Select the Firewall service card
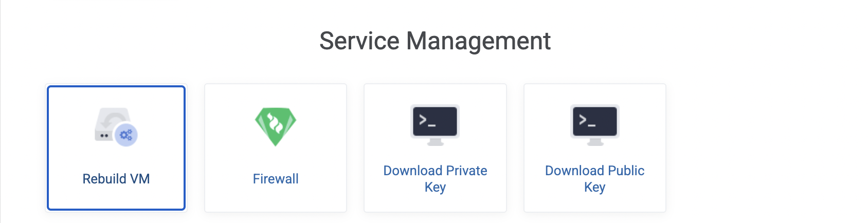The height and width of the screenshot is (223, 868). click(x=276, y=148)
